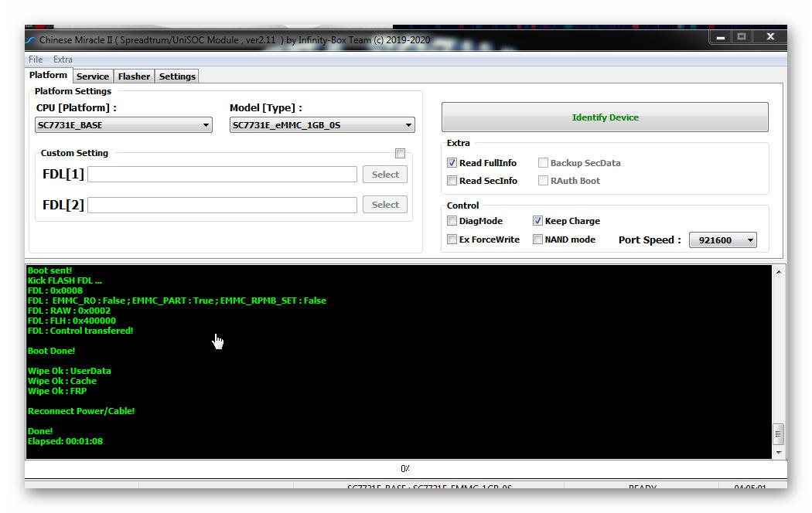
Task: Enable the Custom Setting checkbox
Action: pos(400,153)
